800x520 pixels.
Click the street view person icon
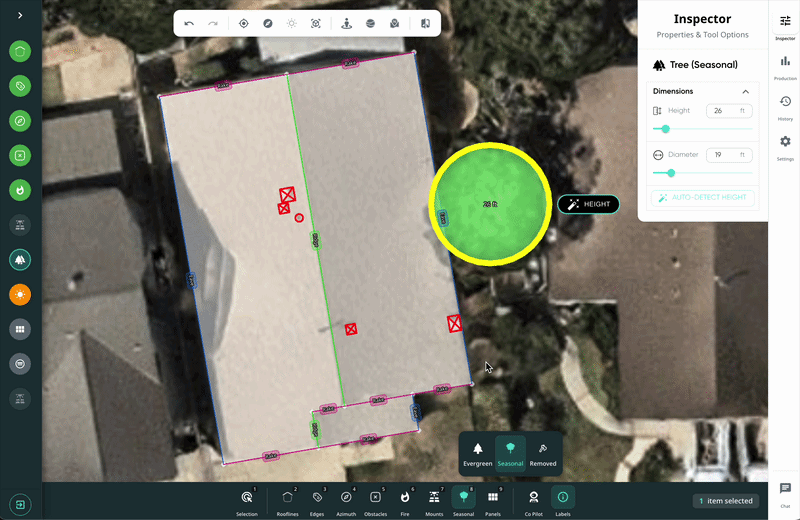coord(346,23)
